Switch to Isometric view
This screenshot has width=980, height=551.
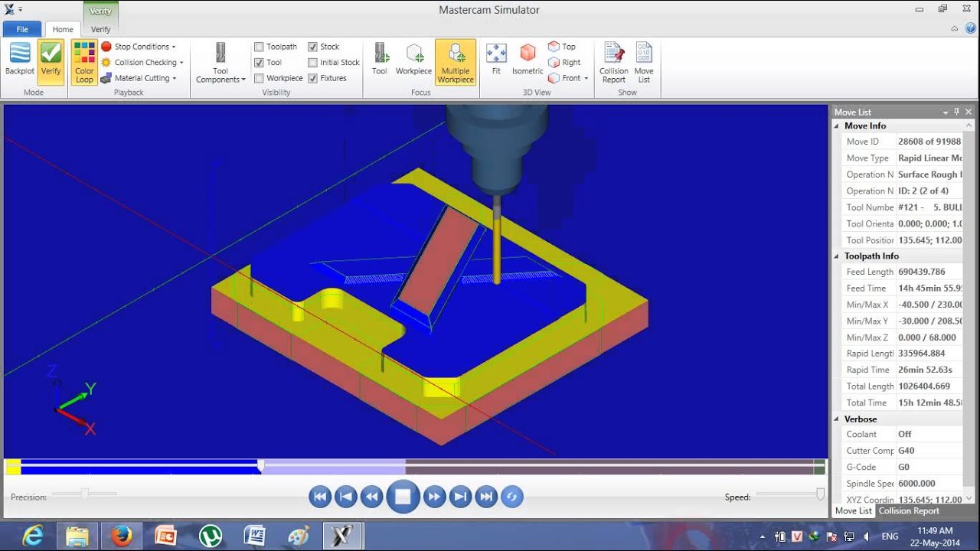(528, 60)
